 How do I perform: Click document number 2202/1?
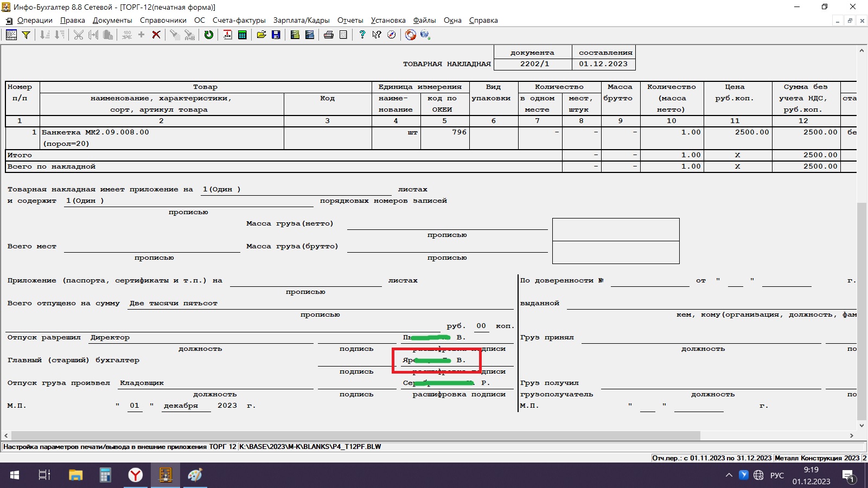[534, 64]
